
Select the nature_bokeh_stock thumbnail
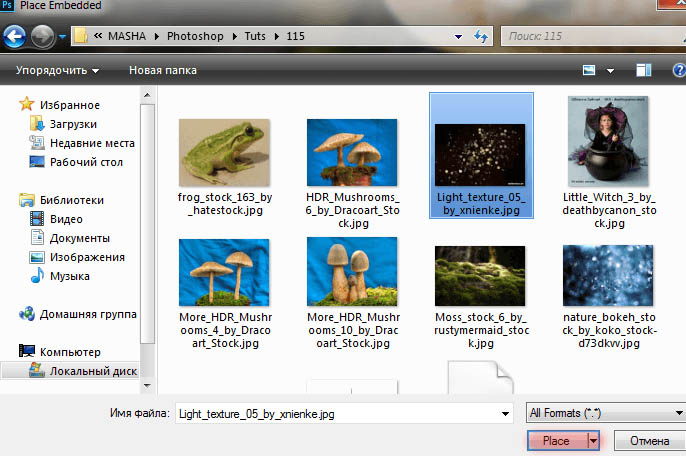click(608, 275)
